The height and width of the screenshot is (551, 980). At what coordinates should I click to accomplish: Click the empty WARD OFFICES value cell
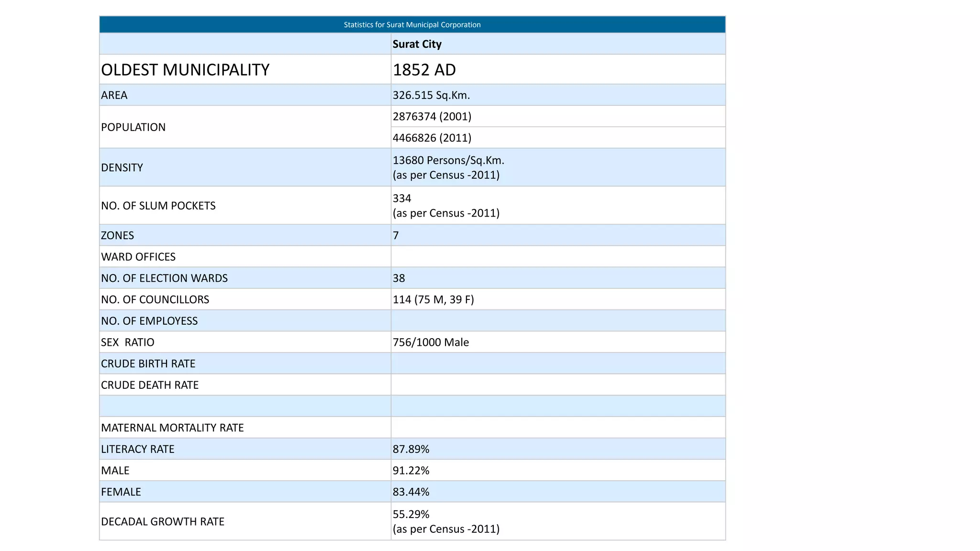[557, 257]
